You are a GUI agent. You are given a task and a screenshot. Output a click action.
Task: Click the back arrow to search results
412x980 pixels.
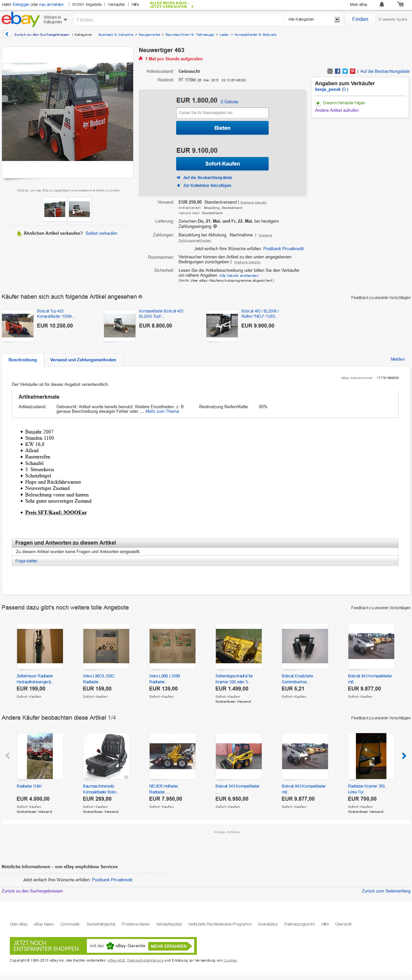(x=7, y=34)
